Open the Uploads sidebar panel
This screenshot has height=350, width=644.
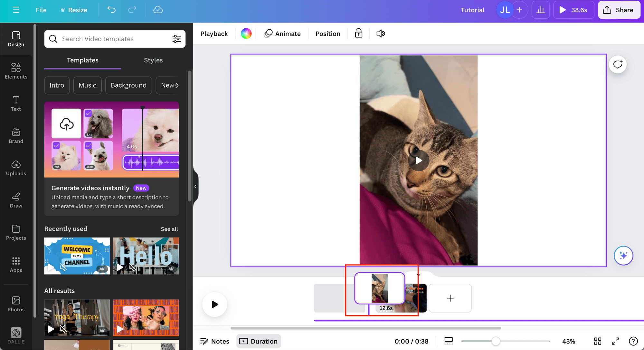(x=16, y=168)
